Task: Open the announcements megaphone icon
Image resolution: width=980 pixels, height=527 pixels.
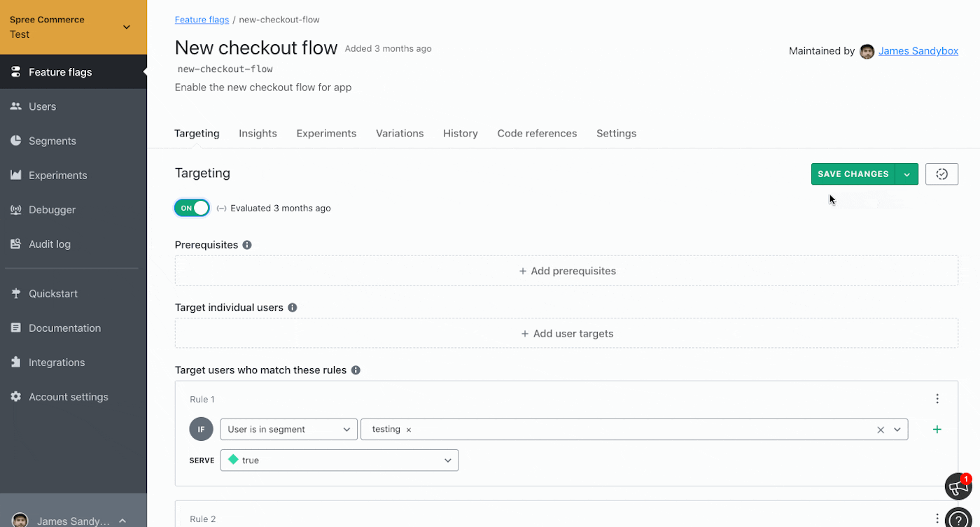Action: [x=957, y=486]
